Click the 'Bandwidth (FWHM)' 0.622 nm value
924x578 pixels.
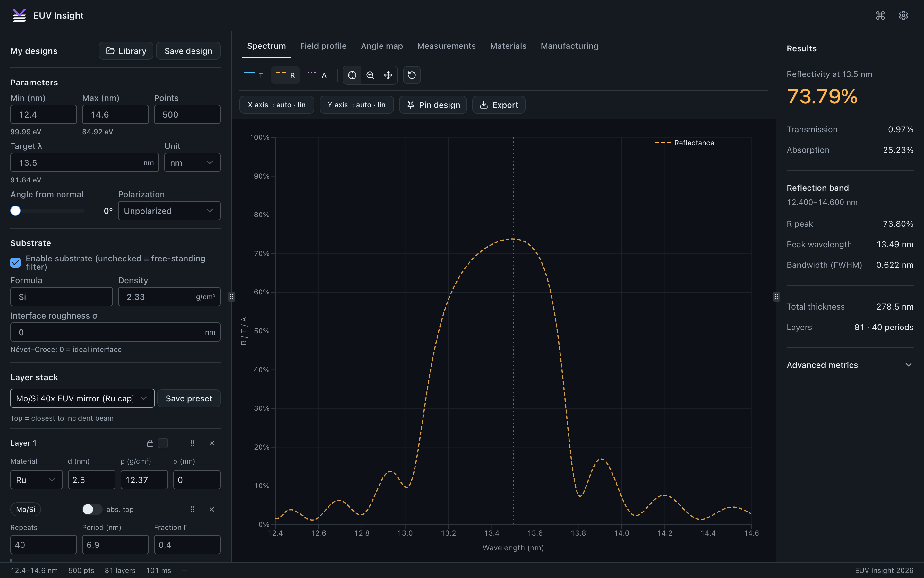(894, 265)
